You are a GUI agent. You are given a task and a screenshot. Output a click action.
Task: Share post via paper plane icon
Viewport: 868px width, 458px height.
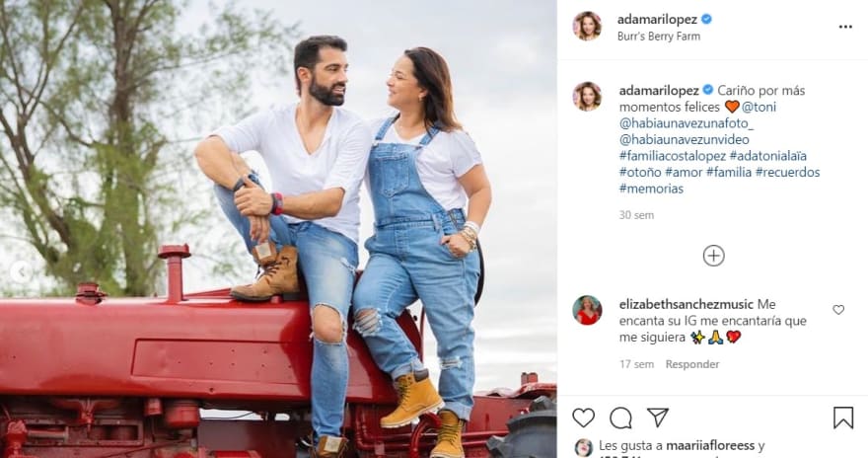(658, 417)
